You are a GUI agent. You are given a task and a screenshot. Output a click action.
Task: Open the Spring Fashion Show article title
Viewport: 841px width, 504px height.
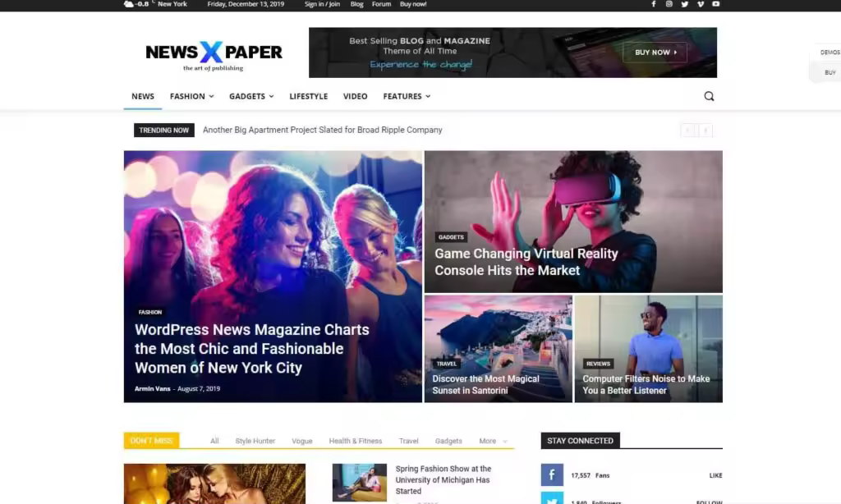point(443,480)
